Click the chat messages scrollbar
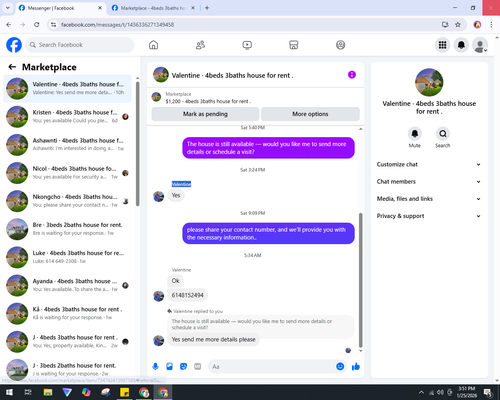Viewport: 500px width, 400px height. [360, 280]
